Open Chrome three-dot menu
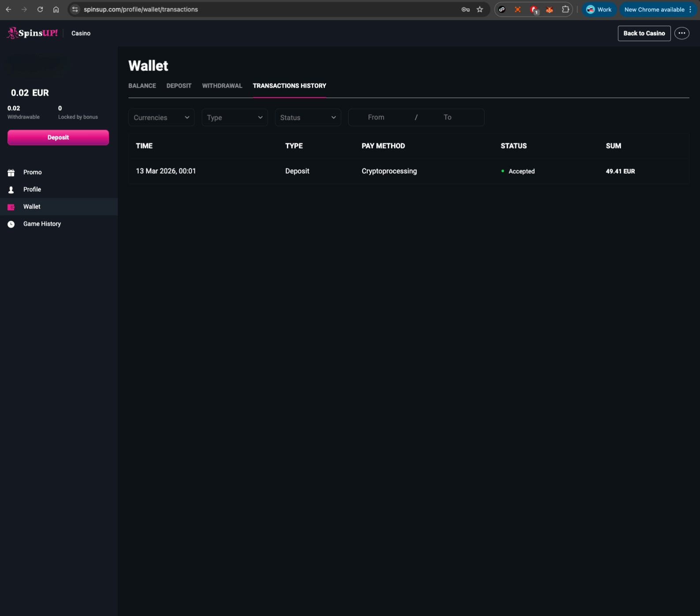Viewport: 700px width, 616px height. tap(690, 9)
